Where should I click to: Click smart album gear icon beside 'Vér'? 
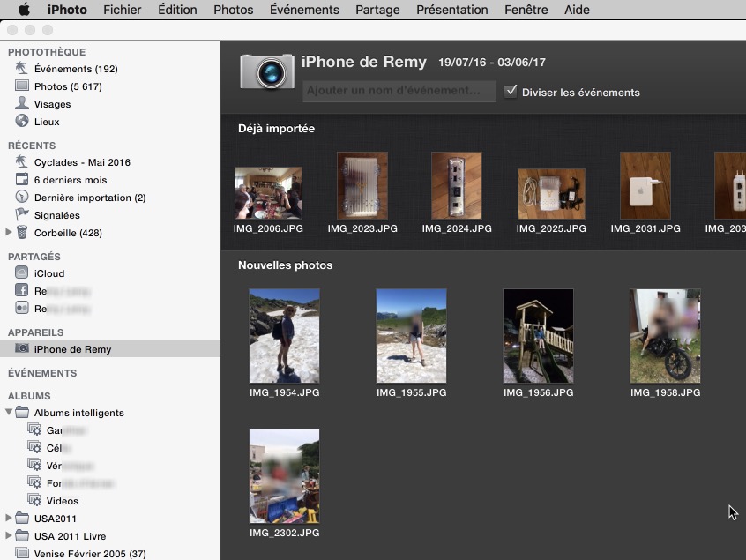(34, 465)
